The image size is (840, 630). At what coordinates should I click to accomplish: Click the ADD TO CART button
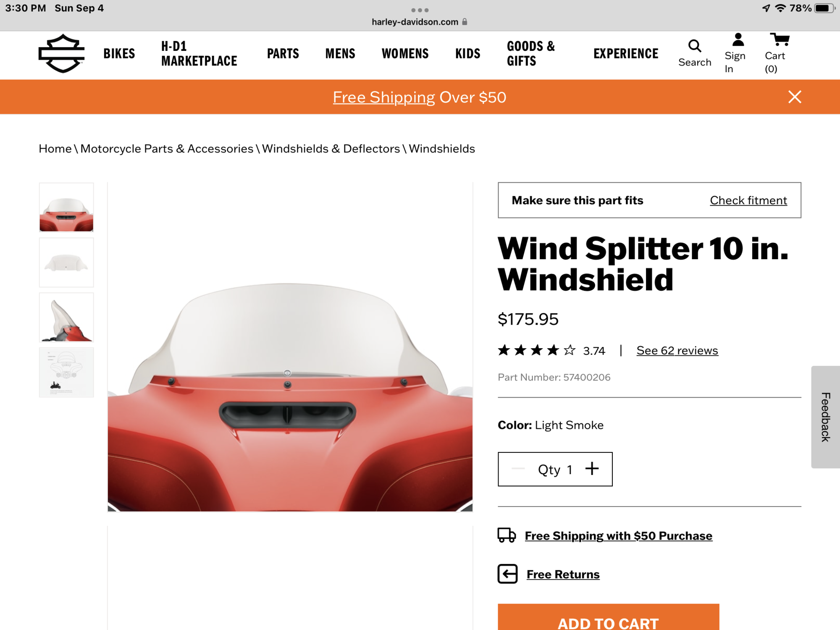point(608,617)
